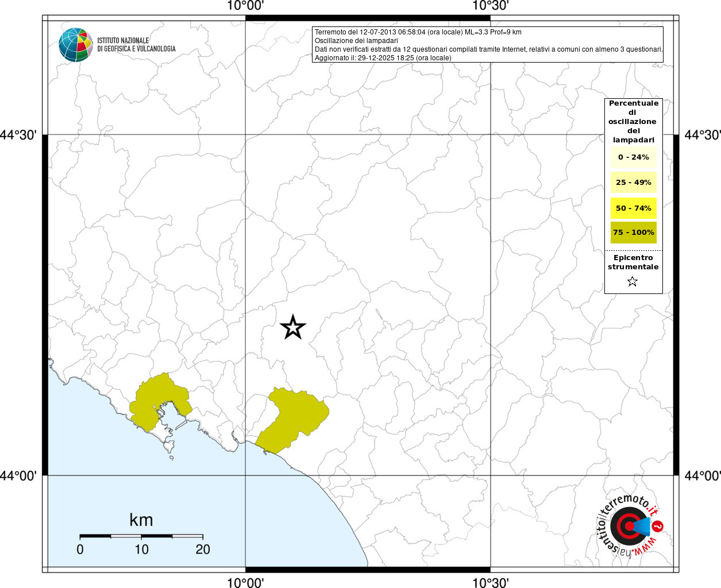Image resolution: width=721 pixels, height=588 pixels.
Task: Select the 25 - 49% legend swatch
Action: coord(634,183)
